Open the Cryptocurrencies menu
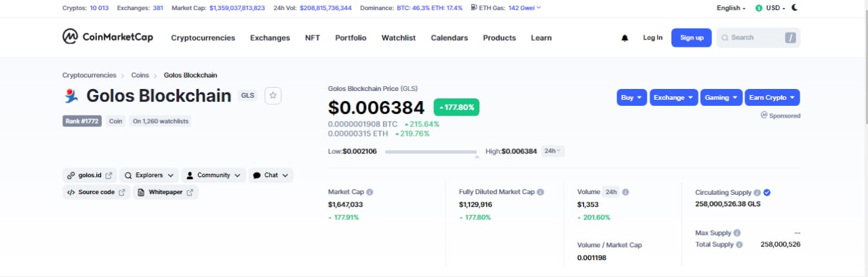 coord(203,38)
